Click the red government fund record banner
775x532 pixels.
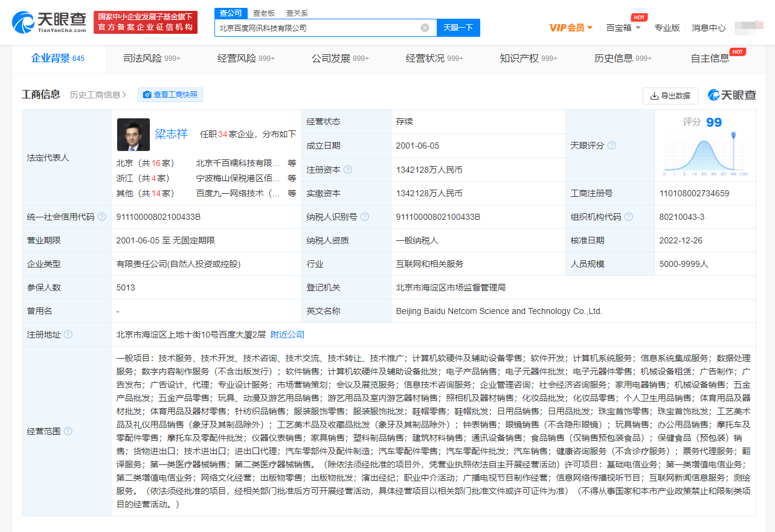(x=146, y=22)
